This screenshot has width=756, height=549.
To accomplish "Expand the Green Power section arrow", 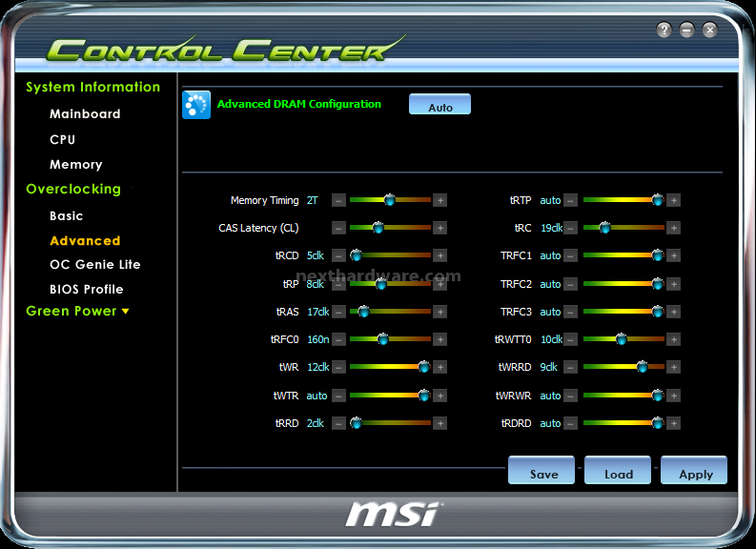I will [125, 312].
